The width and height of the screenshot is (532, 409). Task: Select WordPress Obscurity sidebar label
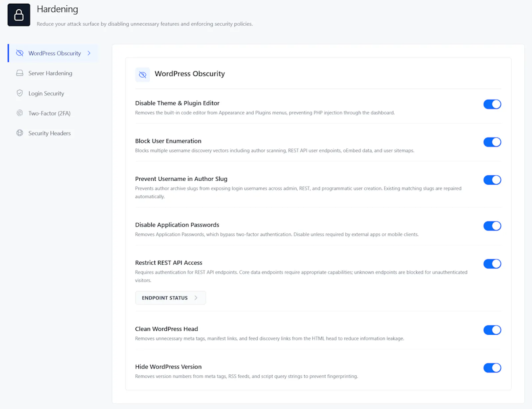pos(55,53)
